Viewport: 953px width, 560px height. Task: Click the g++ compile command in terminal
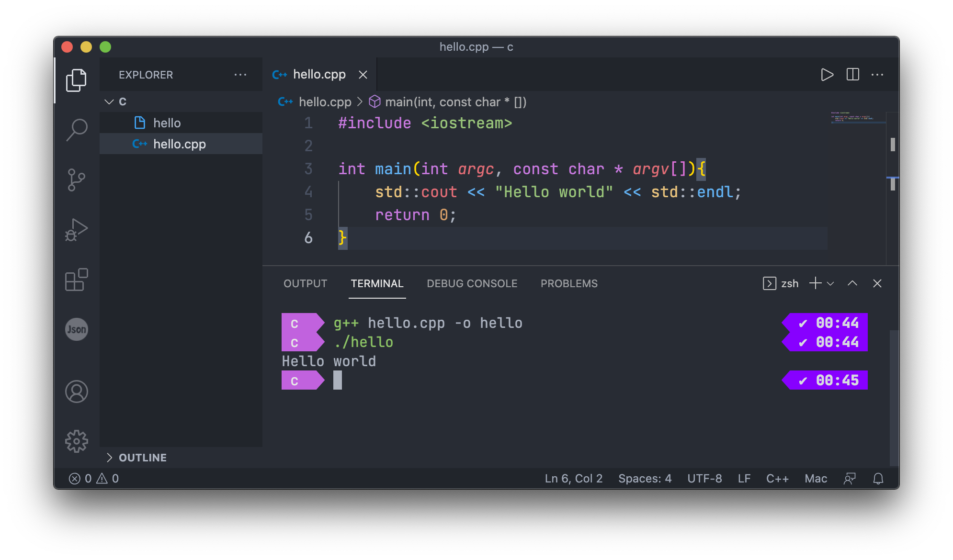[428, 323]
